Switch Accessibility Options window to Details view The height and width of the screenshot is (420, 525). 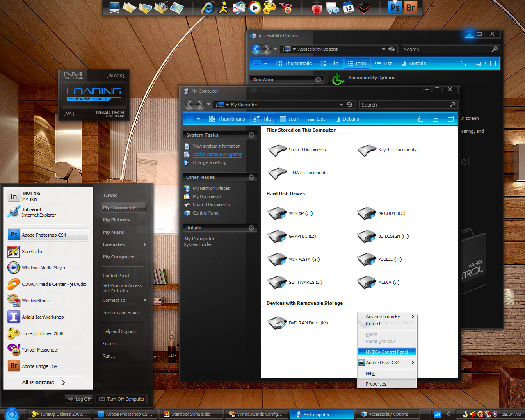pyautogui.click(x=413, y=64)
